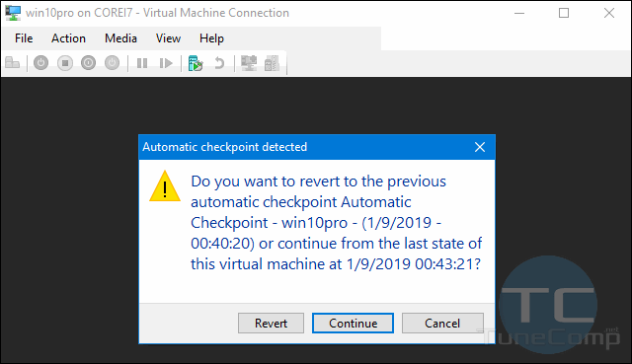Cancel the automatic checkpoint dialog
This screenshot has height=364, width=632.
point(442,323)
